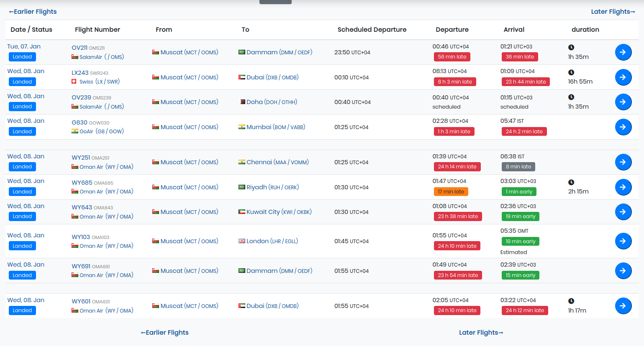644x346 pixels.
Task: Click the Saudi flag next to Riyadh
Action: 242,187
